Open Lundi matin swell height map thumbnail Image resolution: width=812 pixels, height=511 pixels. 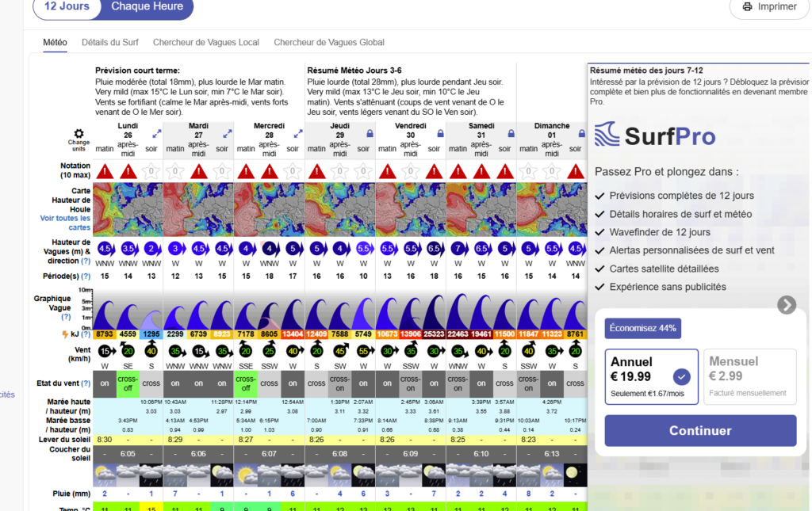coord(105,209)
